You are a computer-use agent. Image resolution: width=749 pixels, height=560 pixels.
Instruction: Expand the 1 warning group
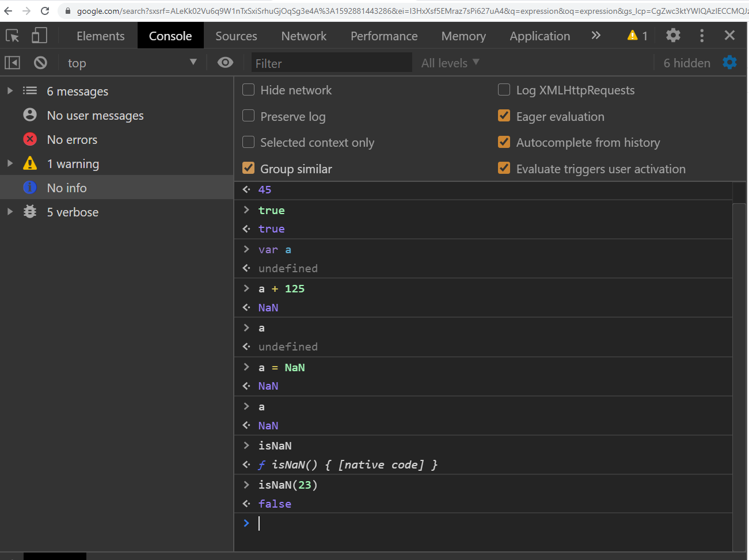coord(10,163)
